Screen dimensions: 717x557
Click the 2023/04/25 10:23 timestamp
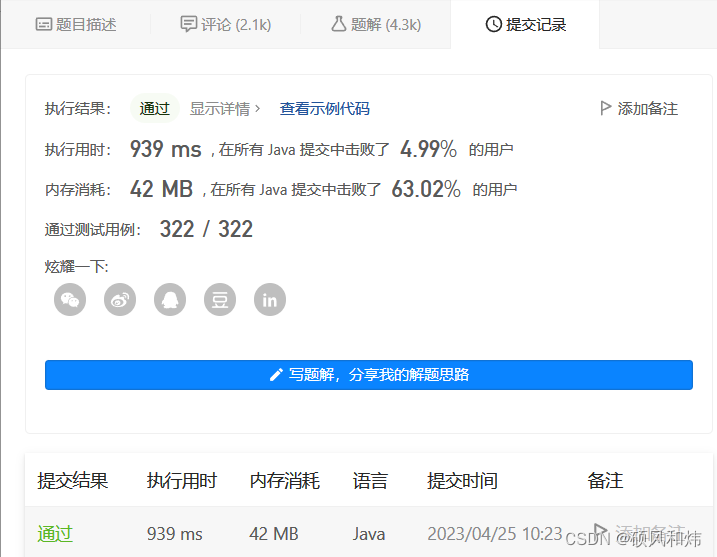[x=495, y=534]
